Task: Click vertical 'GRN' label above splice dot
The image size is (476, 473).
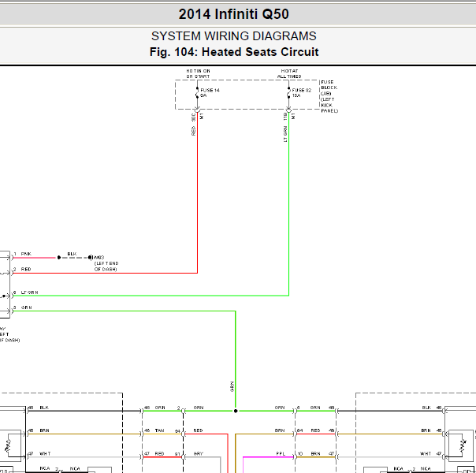Action: 232,386
